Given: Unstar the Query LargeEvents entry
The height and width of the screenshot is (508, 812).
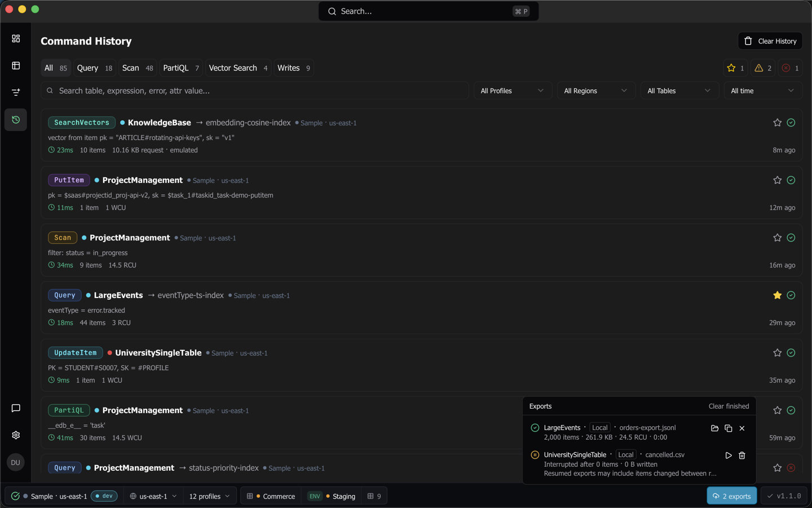Looking at the screenshot, I should point(777,295).
